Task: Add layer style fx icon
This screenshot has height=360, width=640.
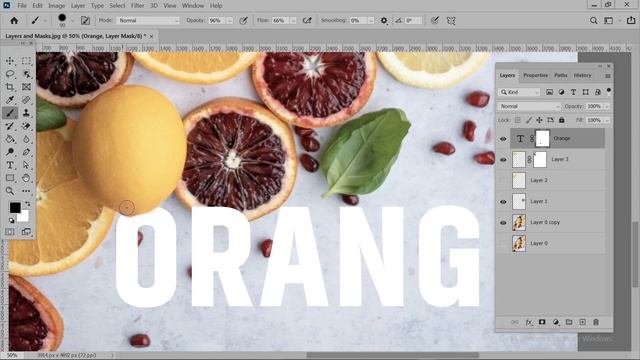Action: pos(529,322)
